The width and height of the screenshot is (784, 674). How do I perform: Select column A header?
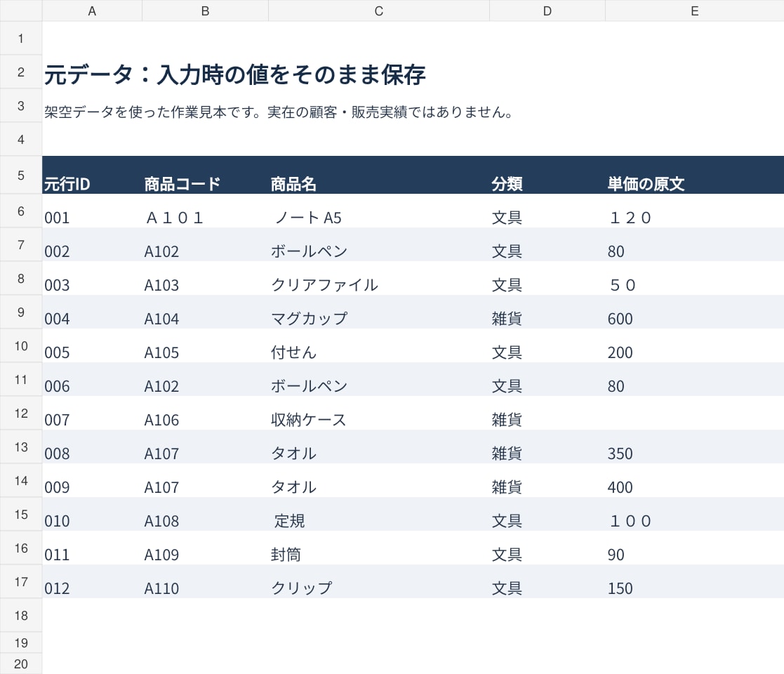[x=92, y=11]
